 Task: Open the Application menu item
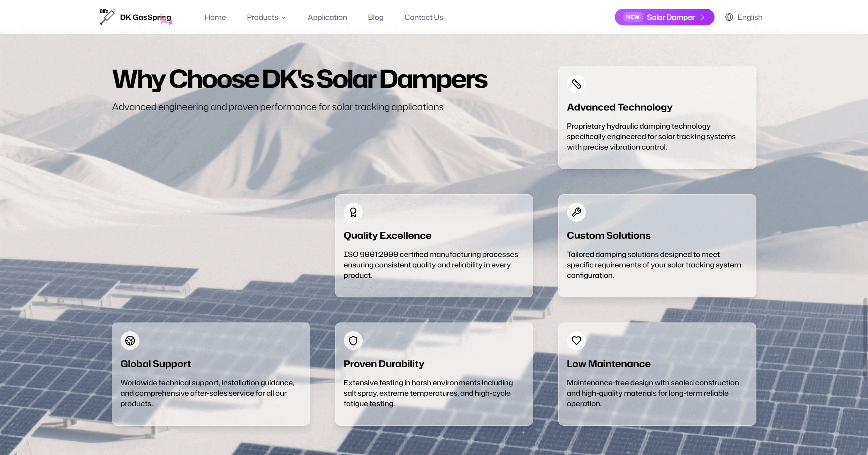(327, 17)
